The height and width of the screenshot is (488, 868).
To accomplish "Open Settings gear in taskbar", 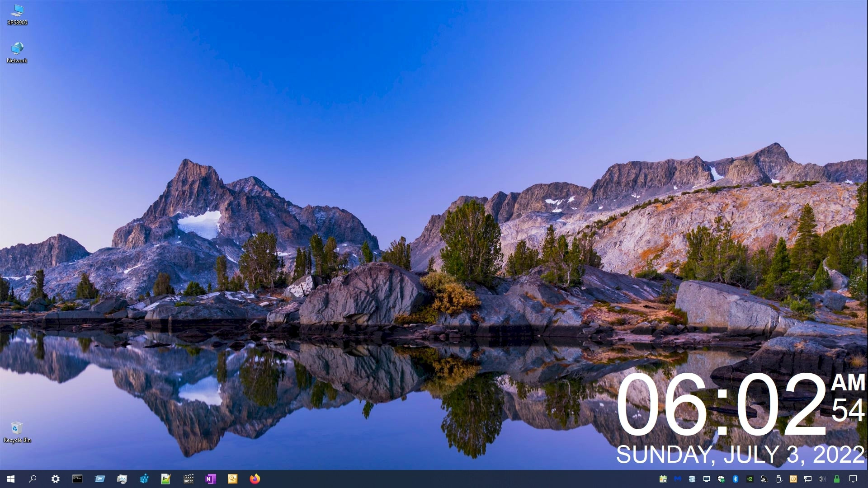I will (x=55, y=479).
